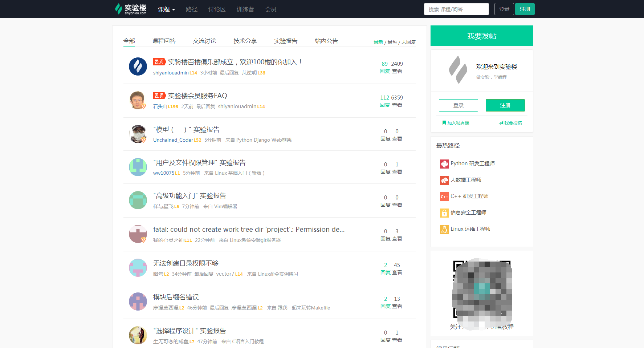This screenshot has height=348, width=644.
Task: Switch to the 技术分享 tab
Action: pos(245,41)
